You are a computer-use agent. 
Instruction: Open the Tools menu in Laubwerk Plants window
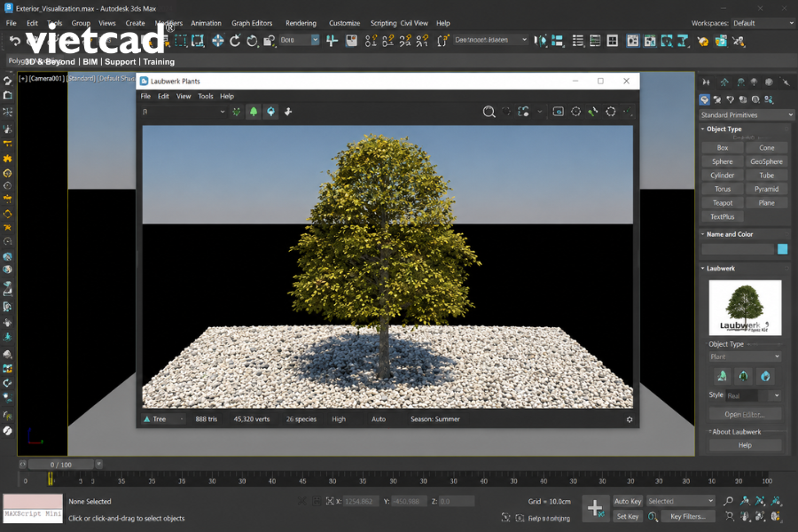[x=206, y=97]
